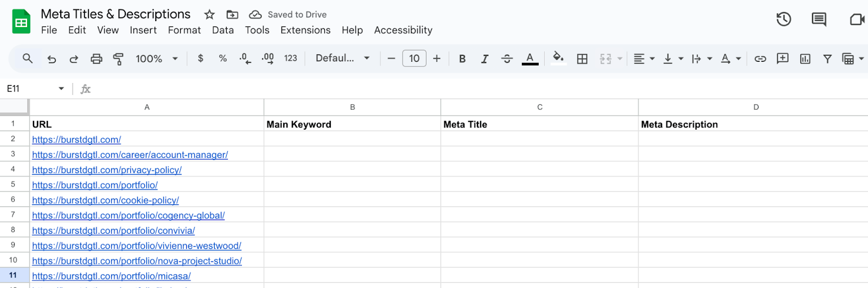Select row 11 header
Screen dimensions: 868x288
[13, 275]
